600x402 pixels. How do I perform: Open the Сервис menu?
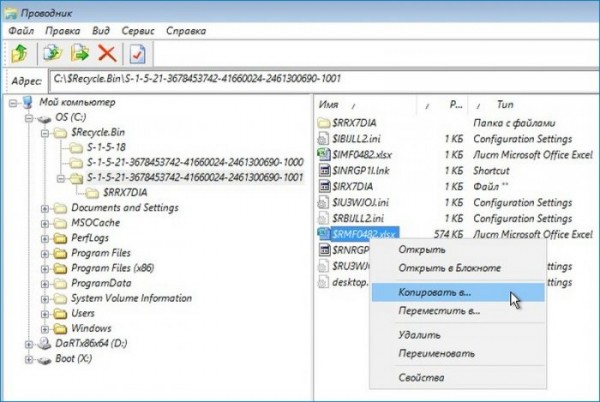pos(138,31)
